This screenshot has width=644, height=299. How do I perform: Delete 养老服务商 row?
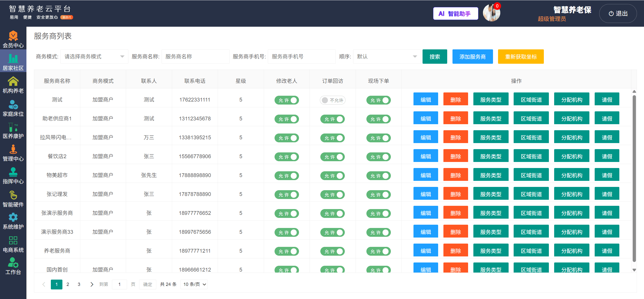tap(456, 250)
